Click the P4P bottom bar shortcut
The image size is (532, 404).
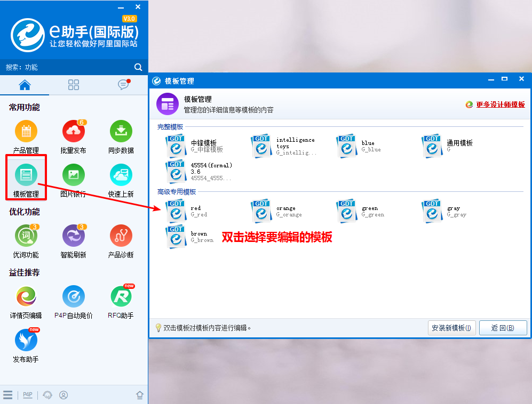pyautogui.click(x=28, y=395)
